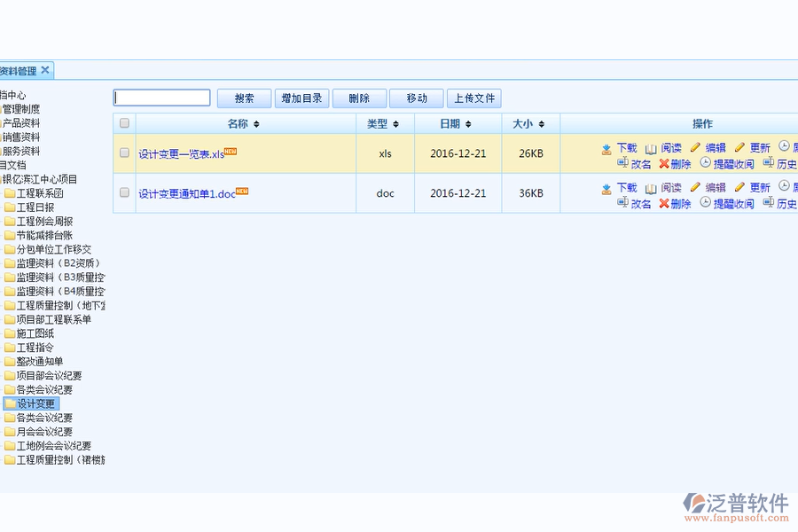This screenshot has width=798, height=532.
Task: Check the checkbox for 设计变更通知单1.doc row
Action: coord(124,192)
